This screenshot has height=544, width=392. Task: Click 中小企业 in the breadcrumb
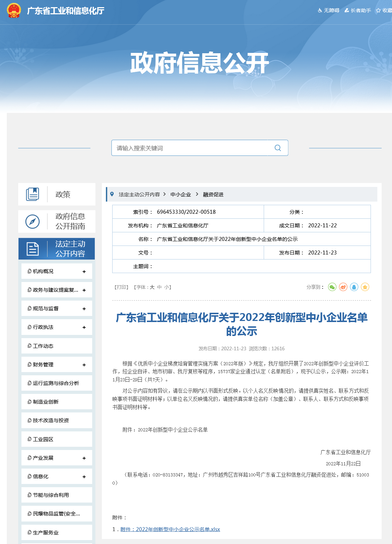(x=180, y=194)
